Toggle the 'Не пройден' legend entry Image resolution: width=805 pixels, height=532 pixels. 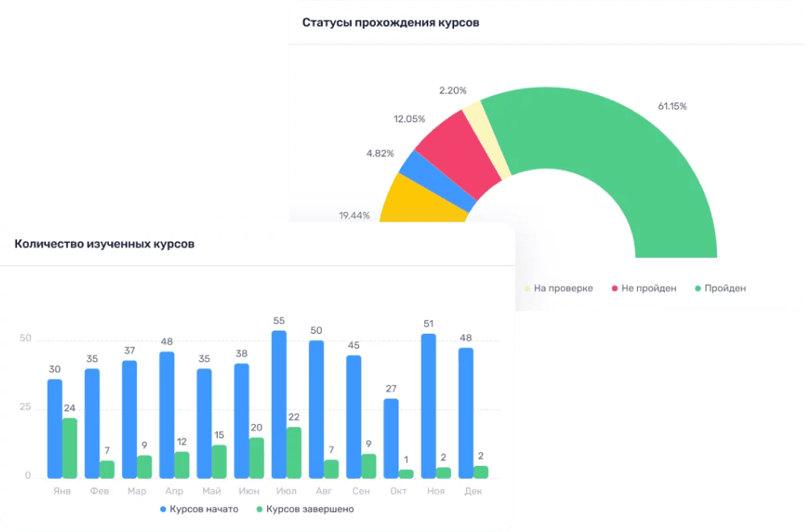pos(644,289)
